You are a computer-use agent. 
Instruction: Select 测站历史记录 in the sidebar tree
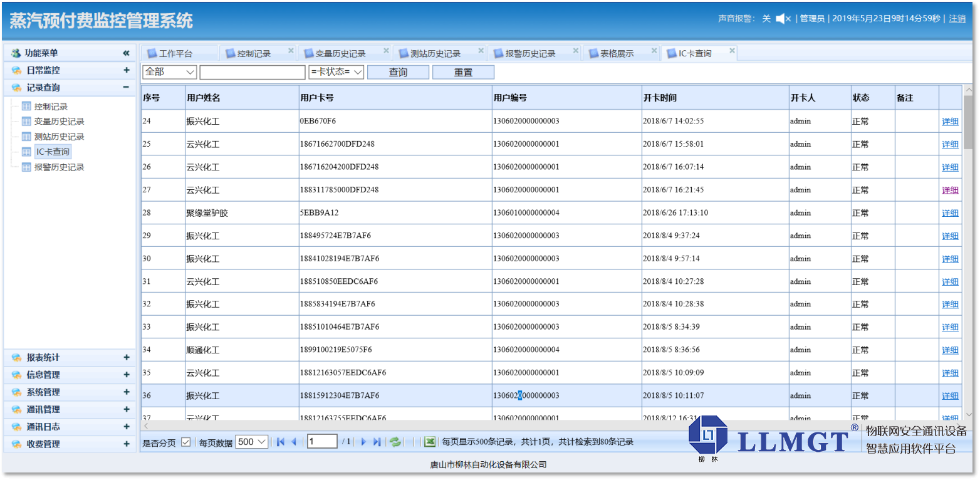[59, 137]
